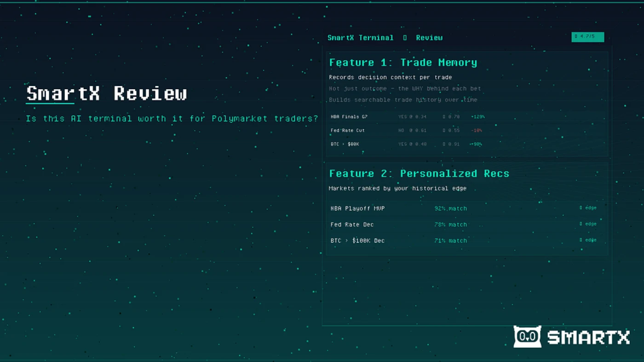Image resolution: width=644 pixels, height=362 pixels.
Task: Click the 0.55 exit price value
Action: (451, 130)
